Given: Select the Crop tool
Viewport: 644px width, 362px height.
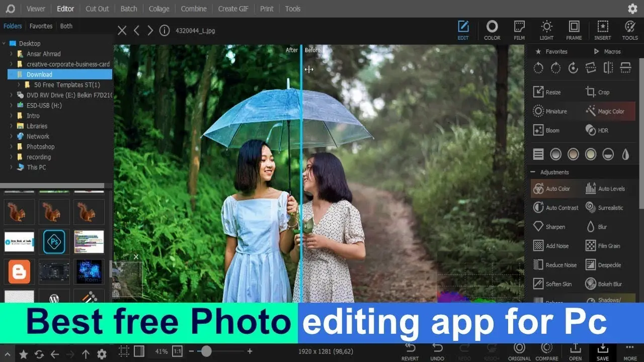Looking at the screenshot, I should pyautogui.click(x=598, y=92).
